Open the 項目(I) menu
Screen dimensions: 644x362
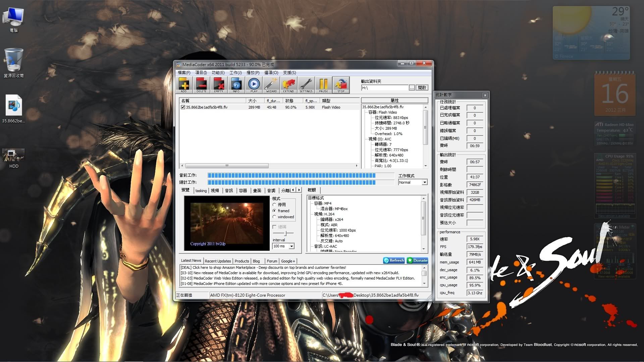pyautogui.click(x=201, y=73)
